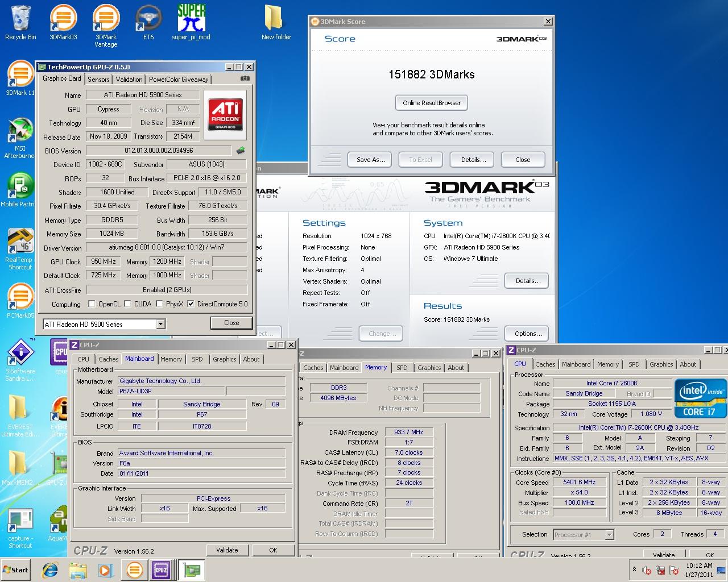Click the ATI Radeon logo in GPU-Z

coord(225,114)
